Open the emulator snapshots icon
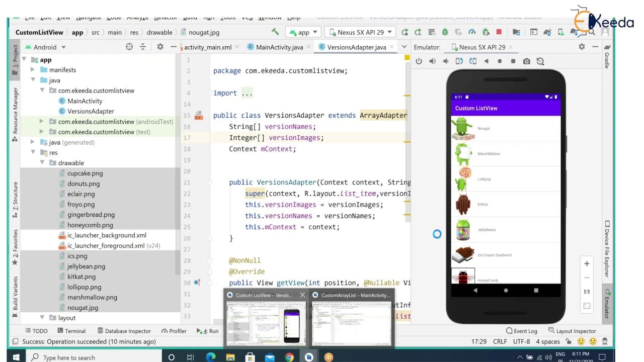This screenshot has height=362, width=644. 540,61
